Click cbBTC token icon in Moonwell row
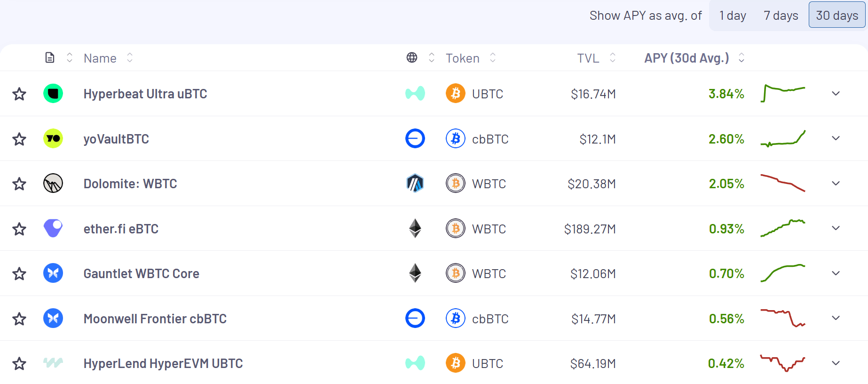This screenshot has width=868, height=384. tap(456, 318)
